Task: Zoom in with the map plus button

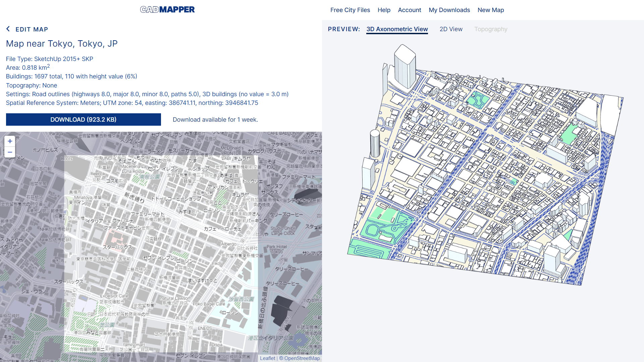Action: [x=10, y=141]
